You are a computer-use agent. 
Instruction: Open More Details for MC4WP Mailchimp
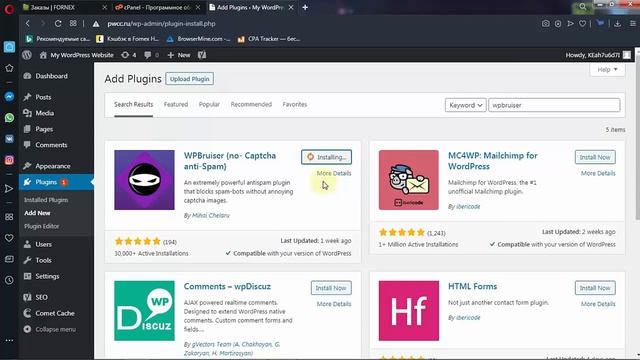(x=598, y=173)
